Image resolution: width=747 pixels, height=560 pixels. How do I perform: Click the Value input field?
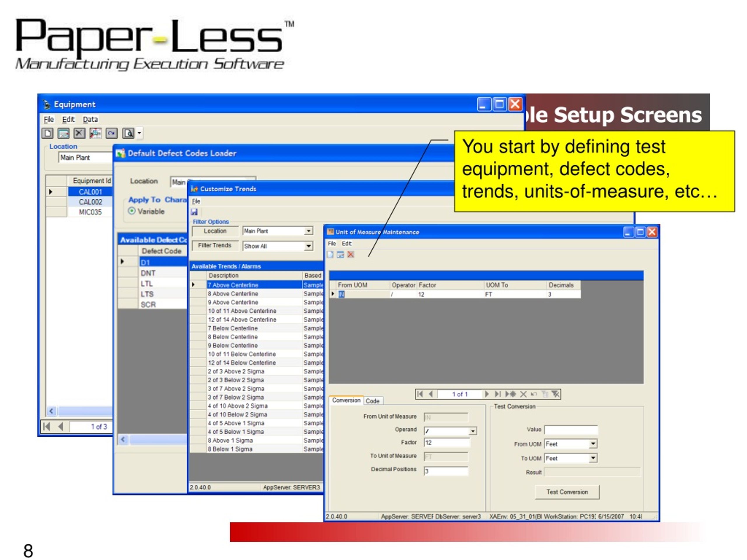coord(571,430)
